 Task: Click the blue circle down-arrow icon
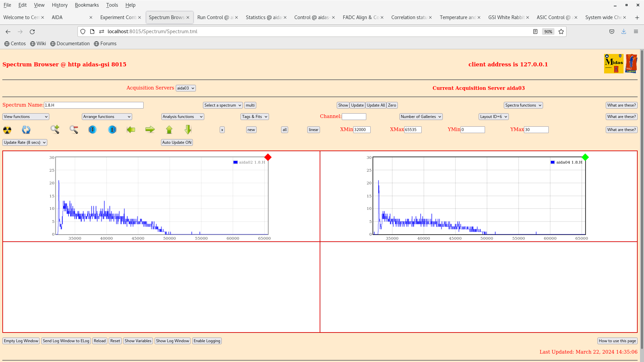click(x=93, y=129)
